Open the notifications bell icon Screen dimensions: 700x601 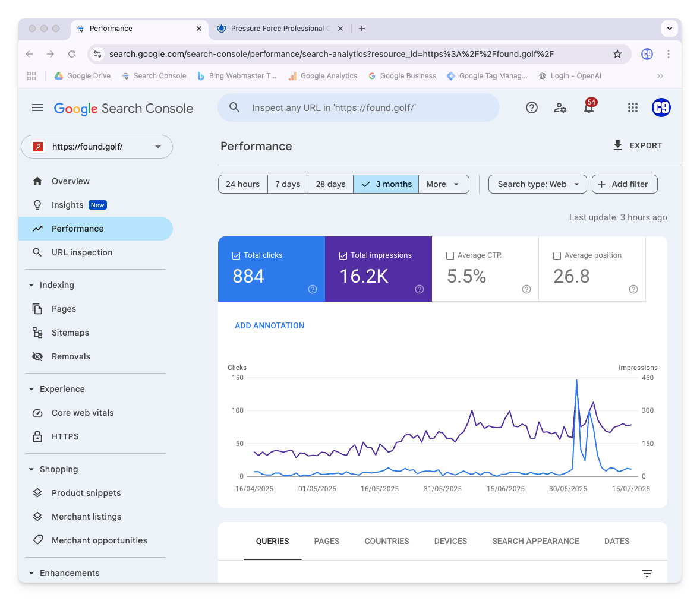pos(589,108)
